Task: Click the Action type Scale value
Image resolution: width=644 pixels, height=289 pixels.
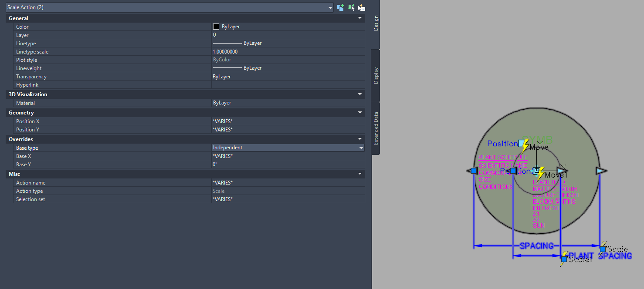Action: [x=288, y=191]
